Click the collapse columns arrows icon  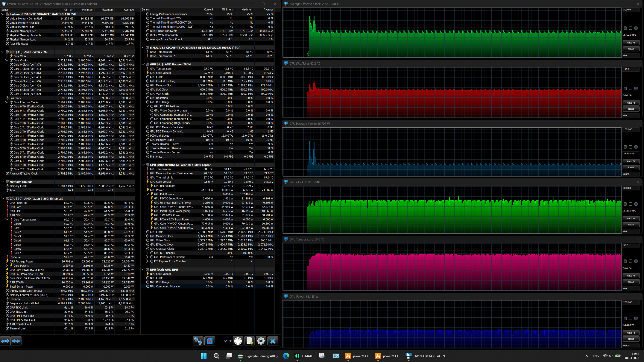point(16,341)
